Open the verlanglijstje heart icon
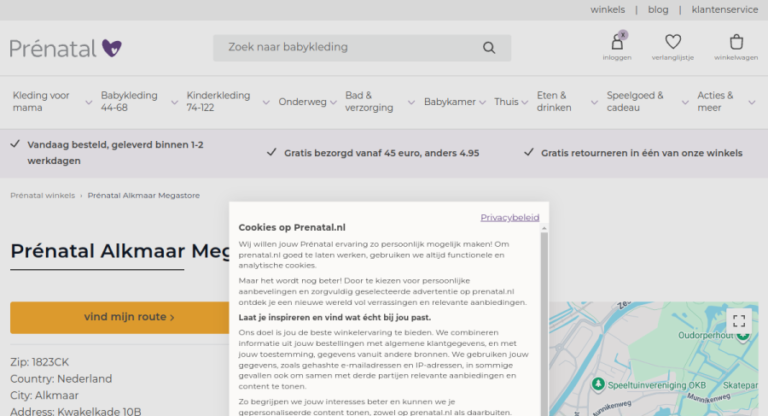The height and width of the screenshot is (416, 768). pyautogui.click(x=673, y=42)
